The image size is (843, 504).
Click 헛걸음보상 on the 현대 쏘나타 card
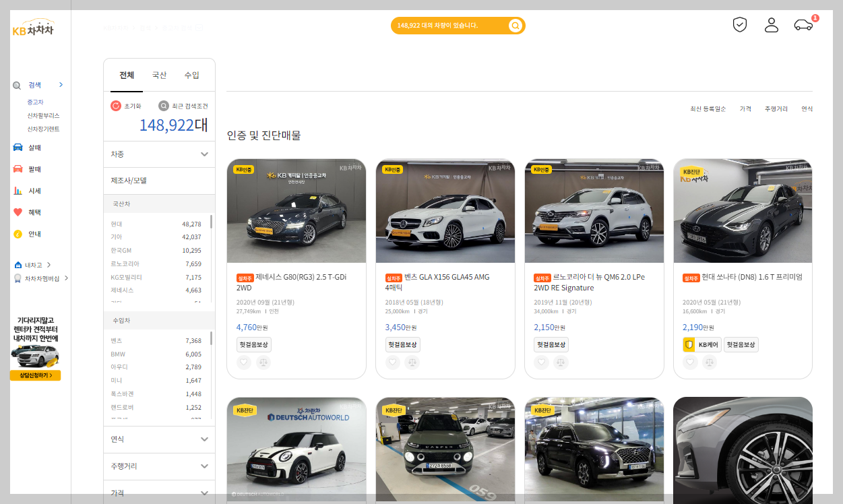pyautogui.click(x=741, y=345)
